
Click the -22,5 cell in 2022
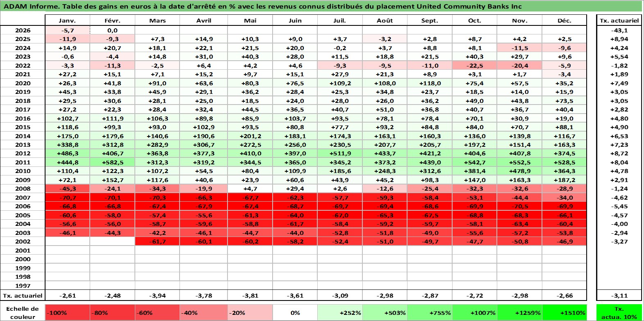coord(475,66)
